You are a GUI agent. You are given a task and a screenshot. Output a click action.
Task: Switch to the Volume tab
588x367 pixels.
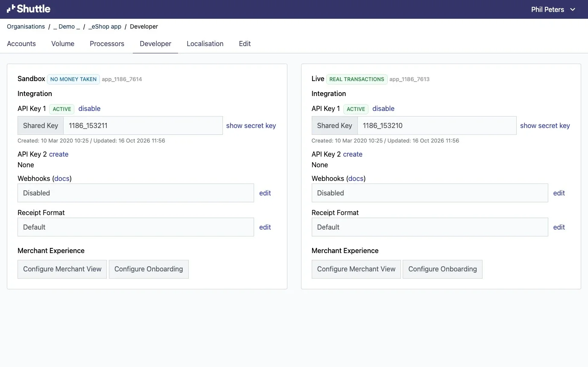[x=63, y=44]
